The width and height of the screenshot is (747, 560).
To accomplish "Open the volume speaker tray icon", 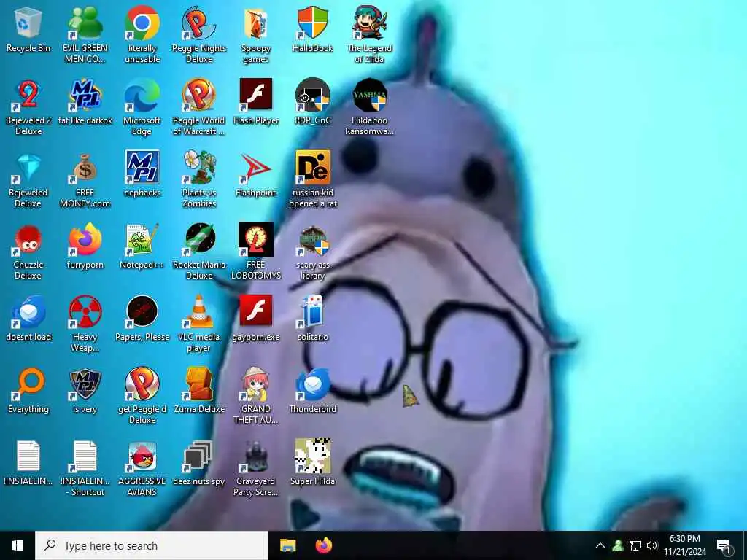I will coord(652,545).
